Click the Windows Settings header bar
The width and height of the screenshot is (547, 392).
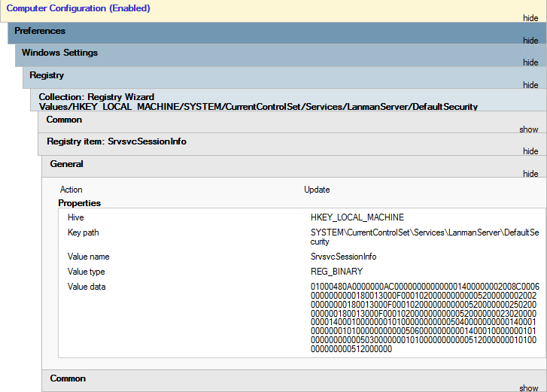pyautogui.click(x=59, y=53)
